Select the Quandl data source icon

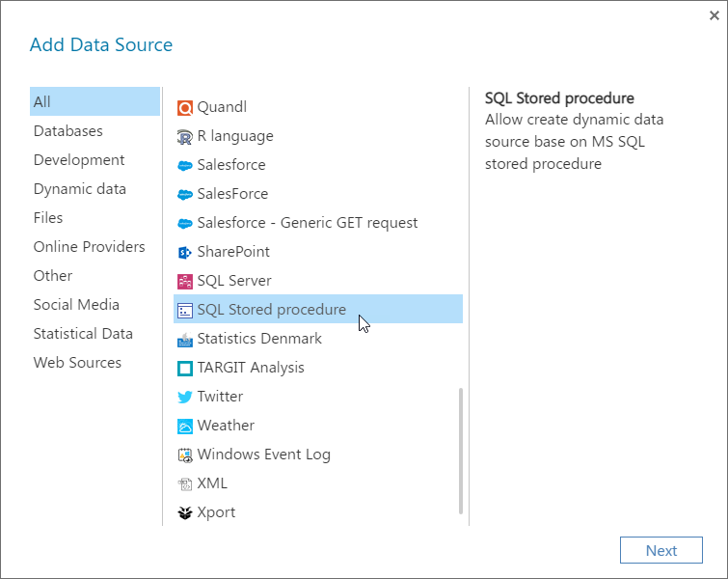[185, 108]
